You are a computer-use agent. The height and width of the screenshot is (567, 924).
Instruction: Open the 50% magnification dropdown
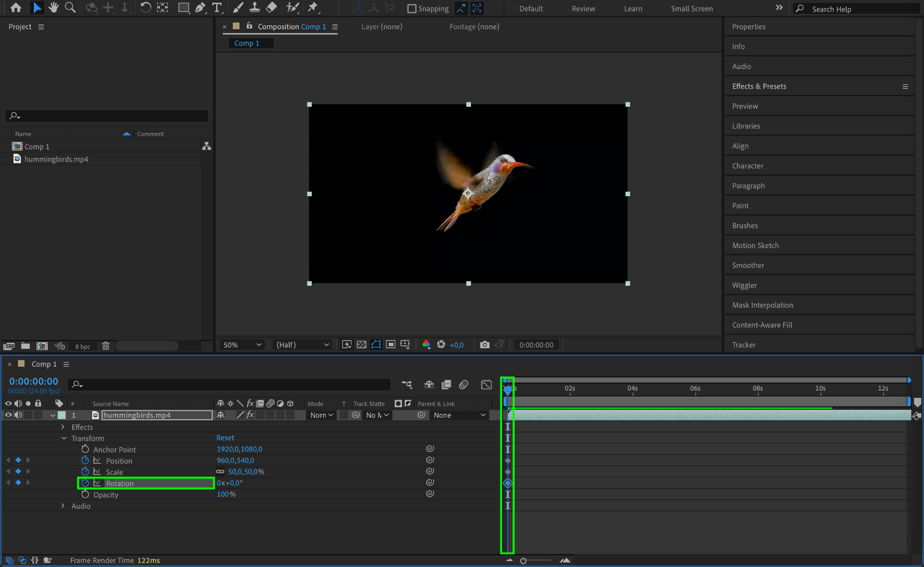pos(242,345)
